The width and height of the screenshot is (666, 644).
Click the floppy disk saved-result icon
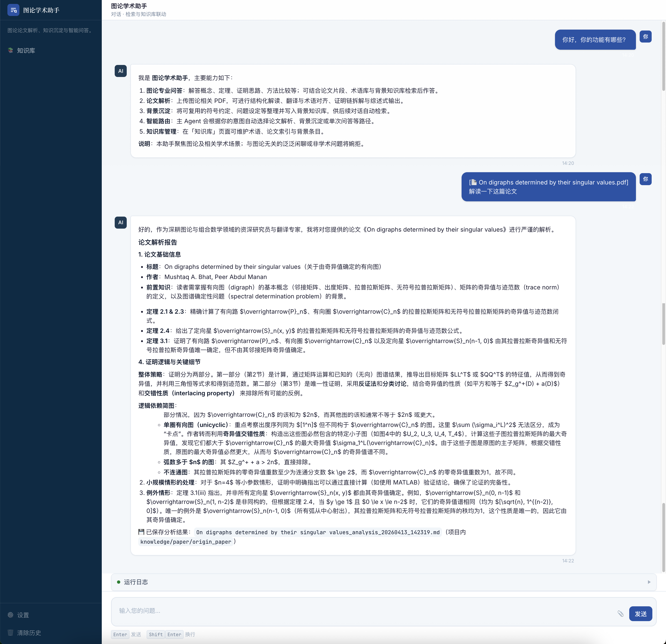tap(141, 532)
